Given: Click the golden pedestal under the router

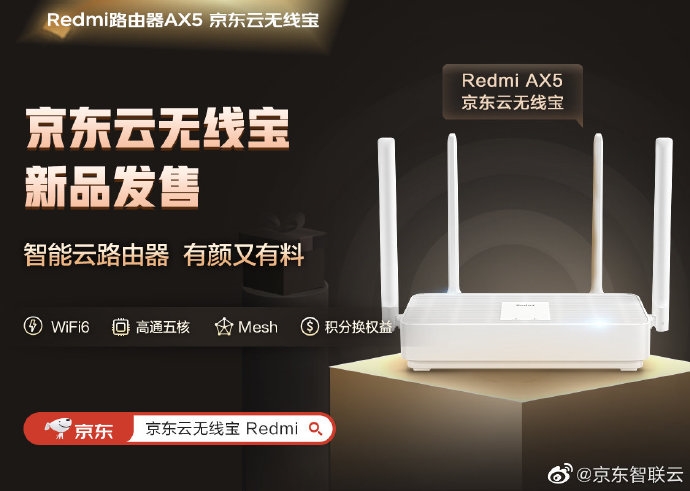Looking at the screenshot, I should tap(510, 422).
